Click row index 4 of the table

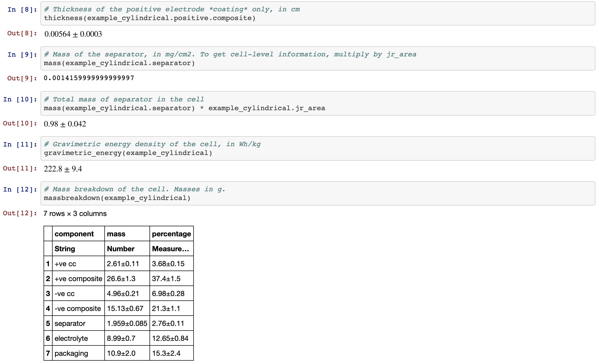coord(48,308)
